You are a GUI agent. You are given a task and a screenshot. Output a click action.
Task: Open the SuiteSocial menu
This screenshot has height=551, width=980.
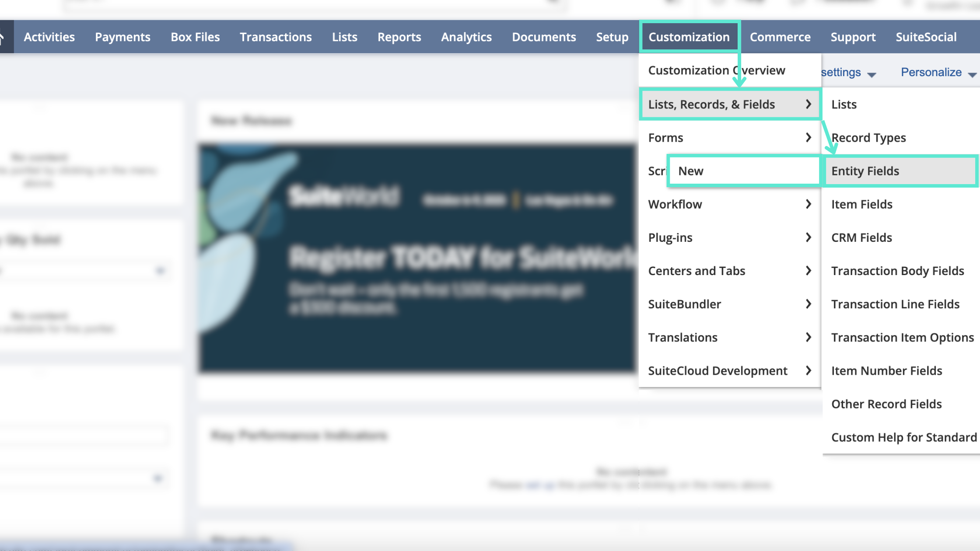coord(926,37)
